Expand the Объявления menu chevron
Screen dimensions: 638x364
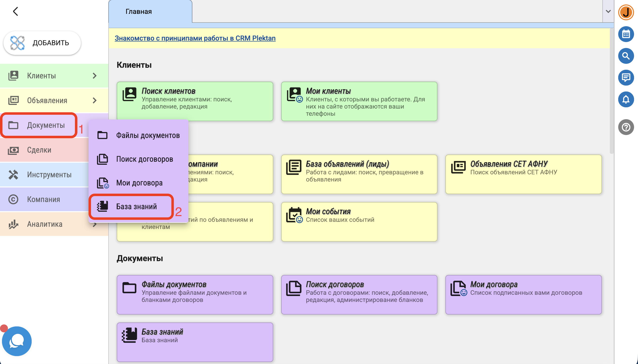(94, 100)
